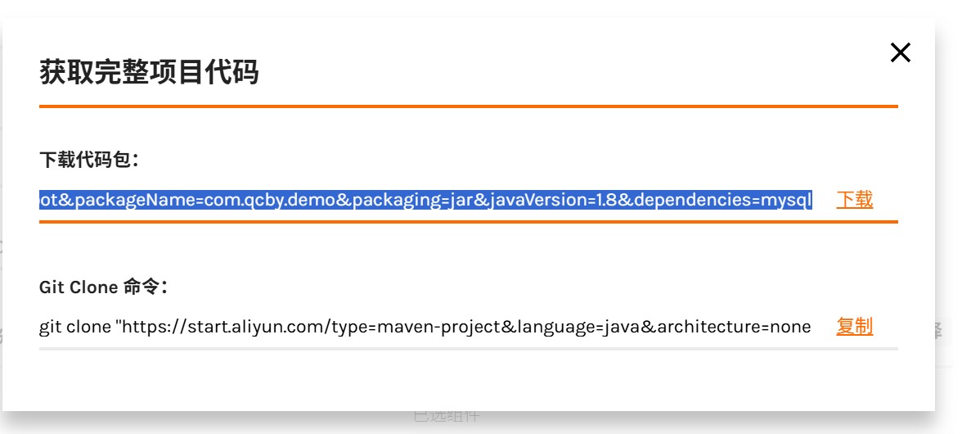Image resolution: width=980 pixels, height=434 pixels.
Task: Click the words git clone starting the command
Action: [x=74, y=327]
